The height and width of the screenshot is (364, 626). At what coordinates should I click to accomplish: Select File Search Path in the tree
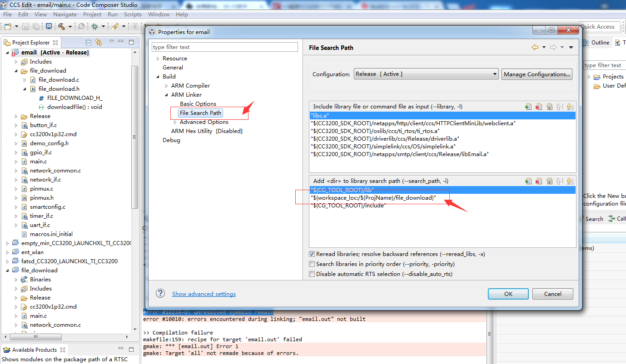[x=200, y=113]
